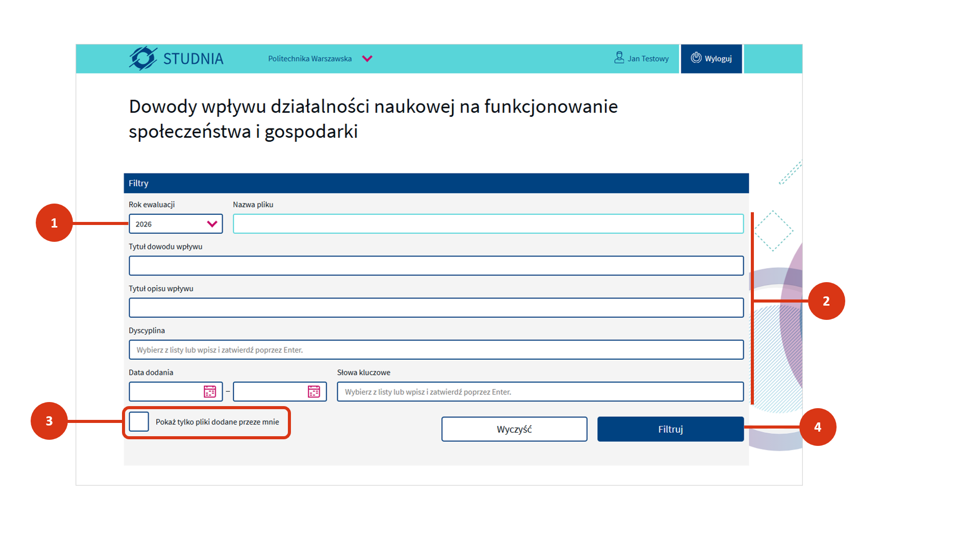Open the start date calendar picker icon
Viewport: 980px width, 551px height.
click(x=210, y=391)
